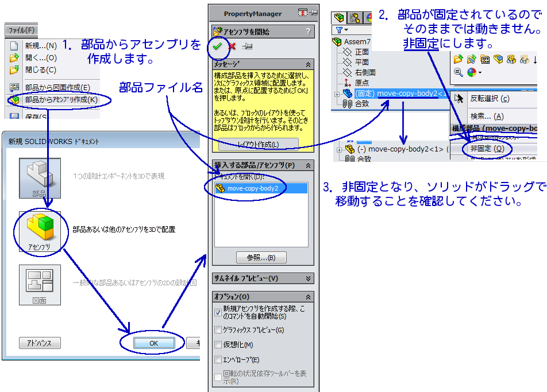This screenshot has height=392, width=547.
Task: Click the 参照...(B) browse button
Action: [261, 258]
